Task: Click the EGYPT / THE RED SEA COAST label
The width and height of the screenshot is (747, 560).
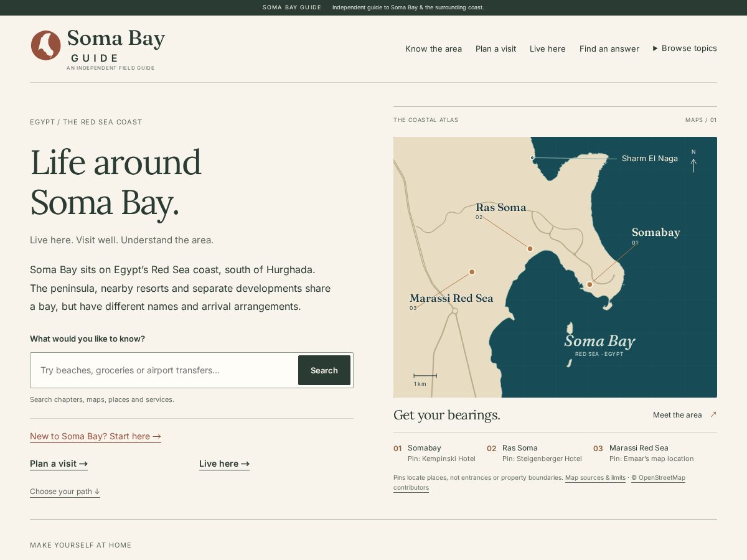Action: (x=86, y=122)
